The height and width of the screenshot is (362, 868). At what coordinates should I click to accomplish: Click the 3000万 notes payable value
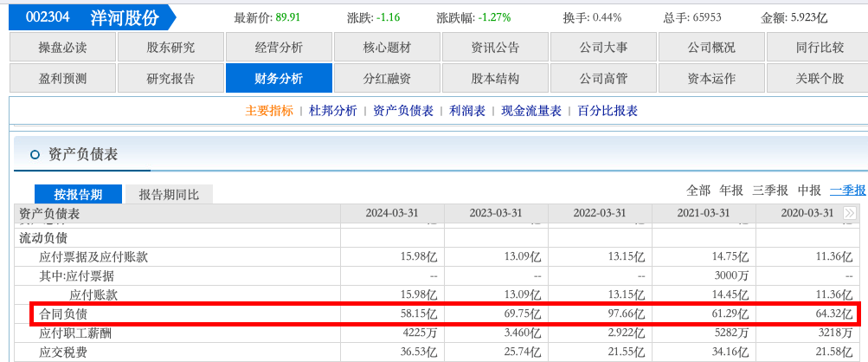pos(732,276)
